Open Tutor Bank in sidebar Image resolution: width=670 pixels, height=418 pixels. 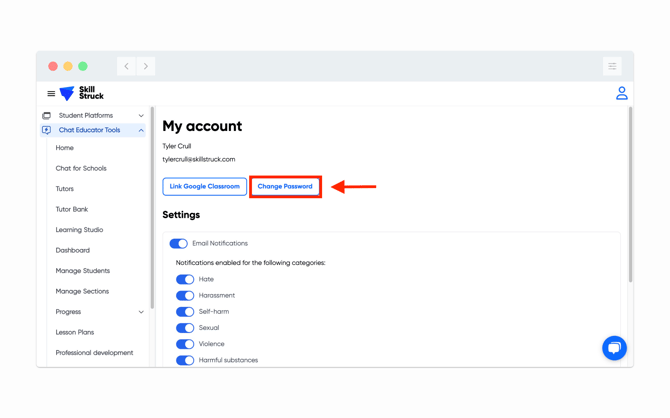72,209
